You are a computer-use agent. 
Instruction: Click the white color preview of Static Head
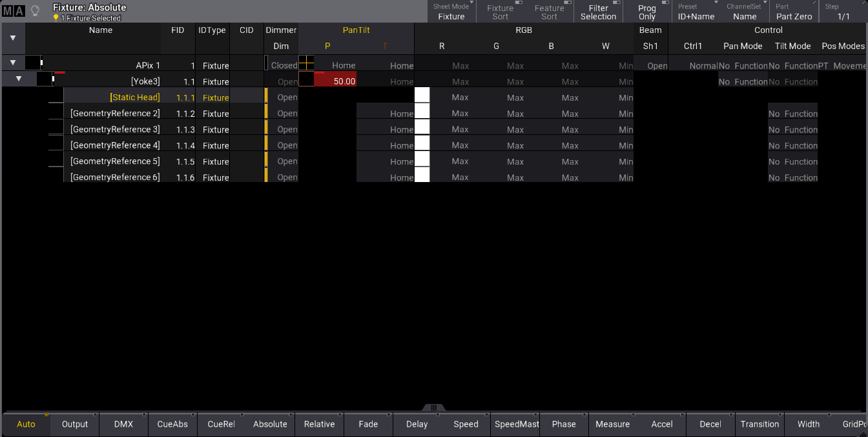pyautogui.click(x=422, y=95)
